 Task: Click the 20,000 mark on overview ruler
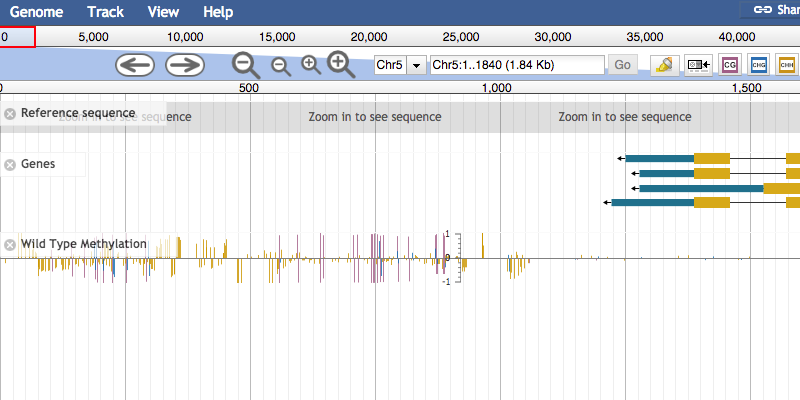(x=369, y=37)
